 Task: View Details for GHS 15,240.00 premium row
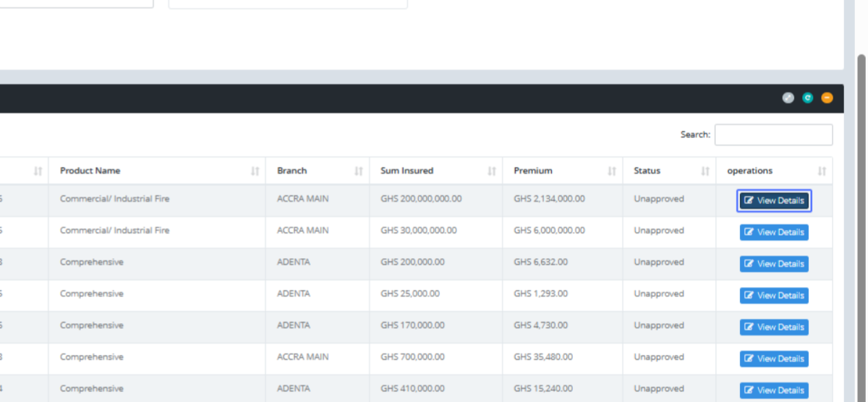pyautogui.click(x=774, y=390)
